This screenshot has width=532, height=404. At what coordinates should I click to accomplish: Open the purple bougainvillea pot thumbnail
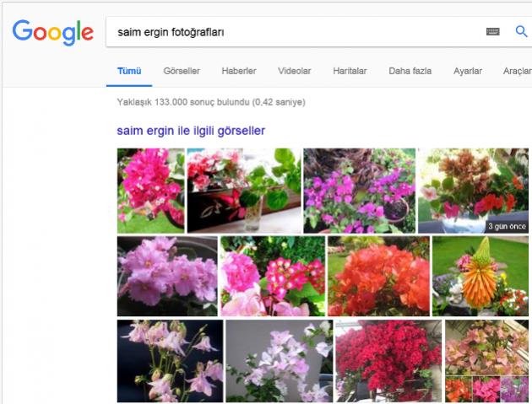point(359,191)
